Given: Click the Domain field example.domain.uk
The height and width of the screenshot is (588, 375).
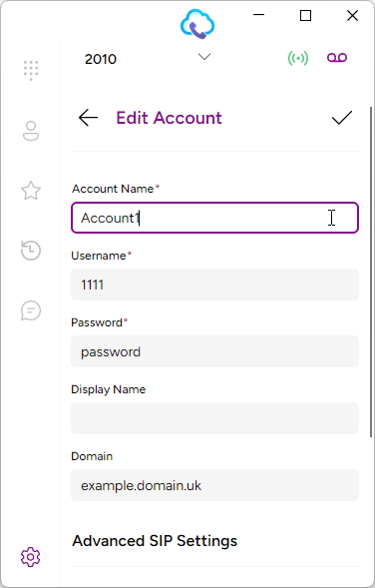Looking at the screenshot, I should click(x=215, y=485).
